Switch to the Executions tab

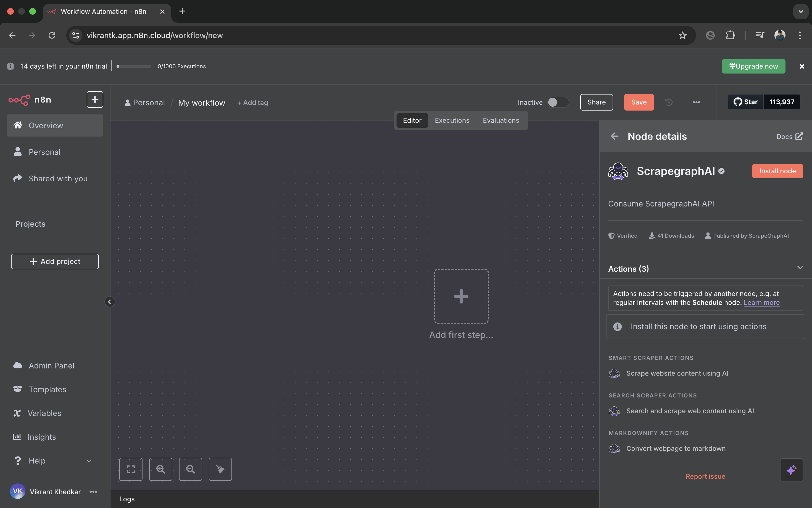(x=452, y=120)
